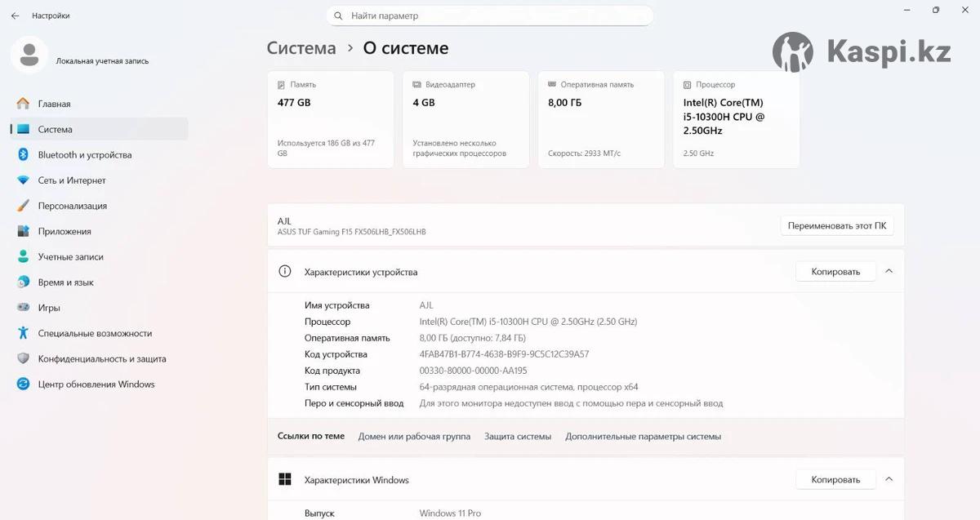The width and height of the screenshot is (980, 520).
Task: Go to Учетные записи menu item
Action: (70, 257)
